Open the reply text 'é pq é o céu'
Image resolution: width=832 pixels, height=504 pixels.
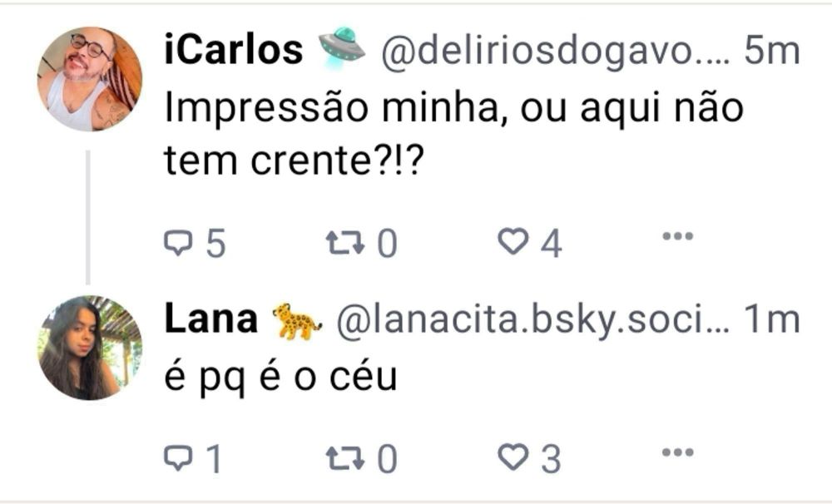[x=280, y=378]
